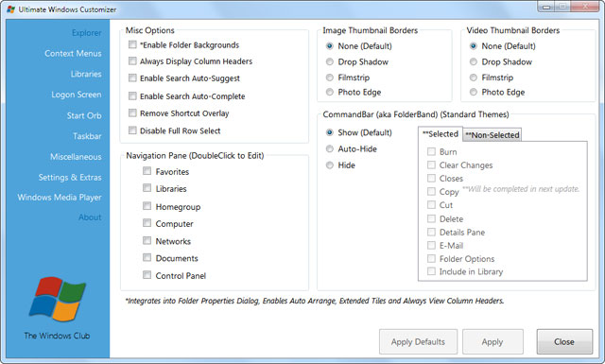Enable Folder Backgrounds checkbox
Screen dimensions: 605x364
pos(132,44)
